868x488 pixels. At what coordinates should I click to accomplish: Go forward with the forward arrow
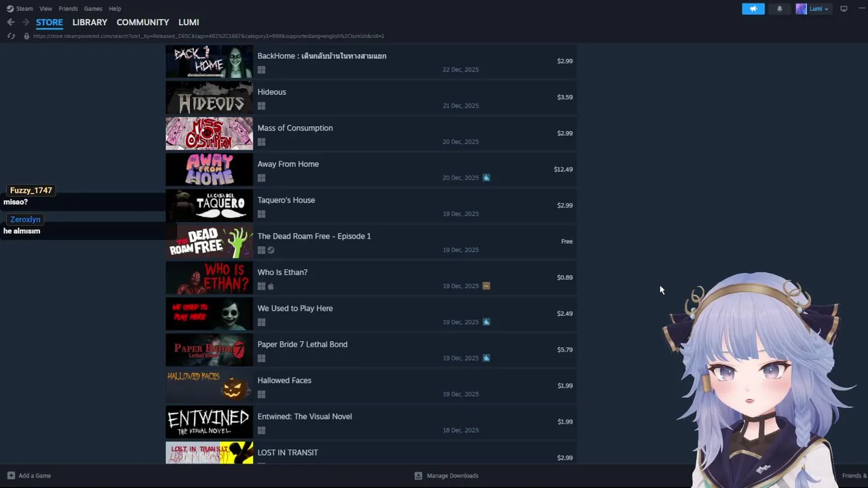point(26,22)
